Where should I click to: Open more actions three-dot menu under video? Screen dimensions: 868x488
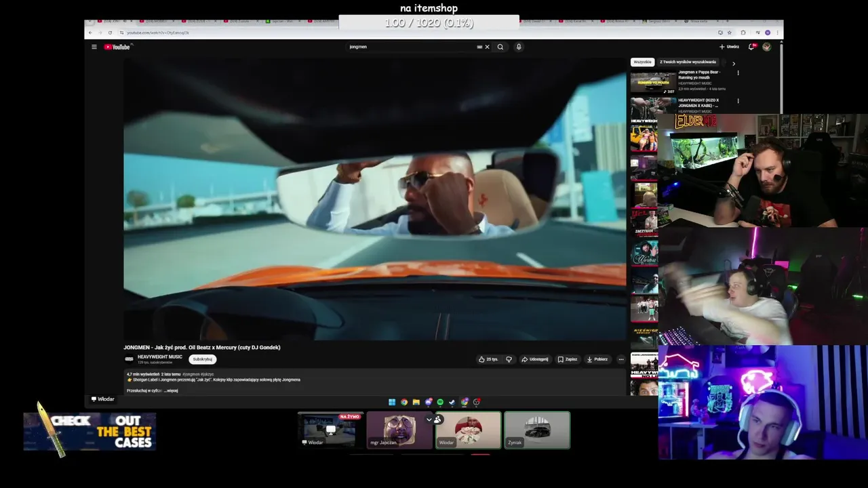[620, 359]
